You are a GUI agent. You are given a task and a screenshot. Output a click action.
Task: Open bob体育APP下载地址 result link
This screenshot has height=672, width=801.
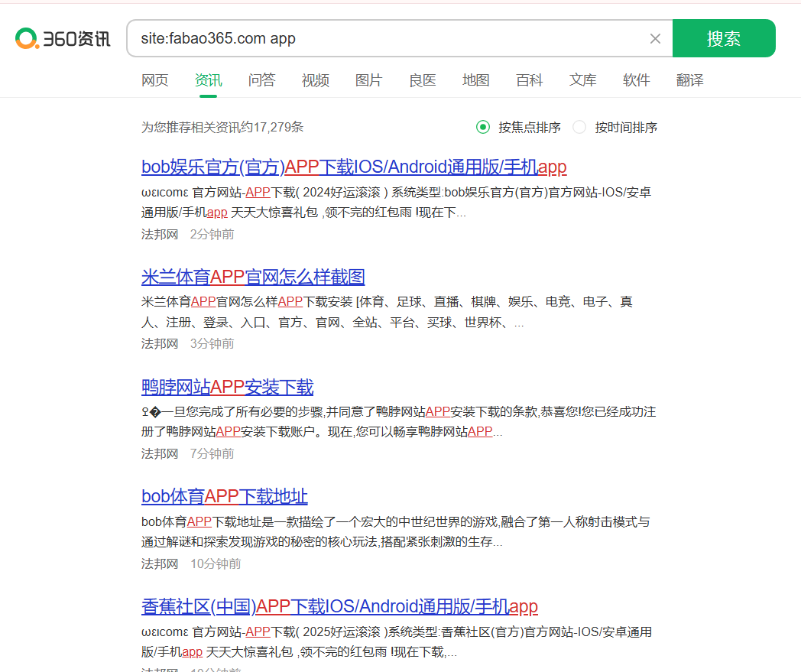pyautogui.click(x=224, y=496)
